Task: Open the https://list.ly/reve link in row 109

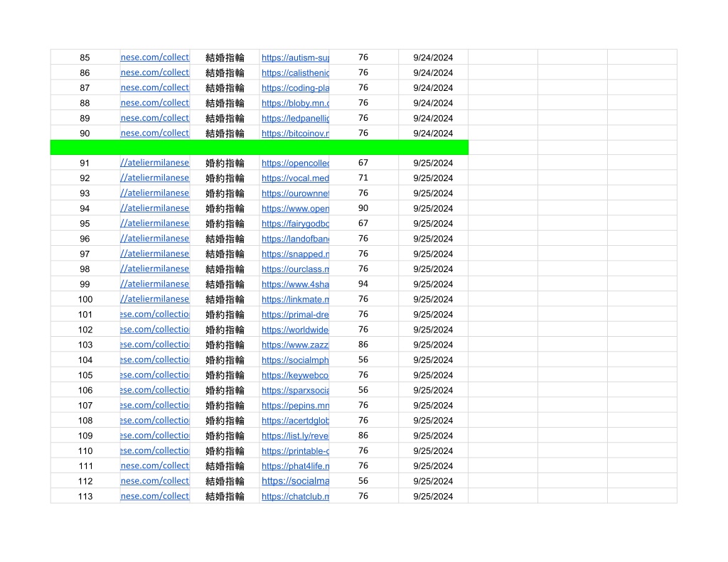Action: tap(295, 436)
